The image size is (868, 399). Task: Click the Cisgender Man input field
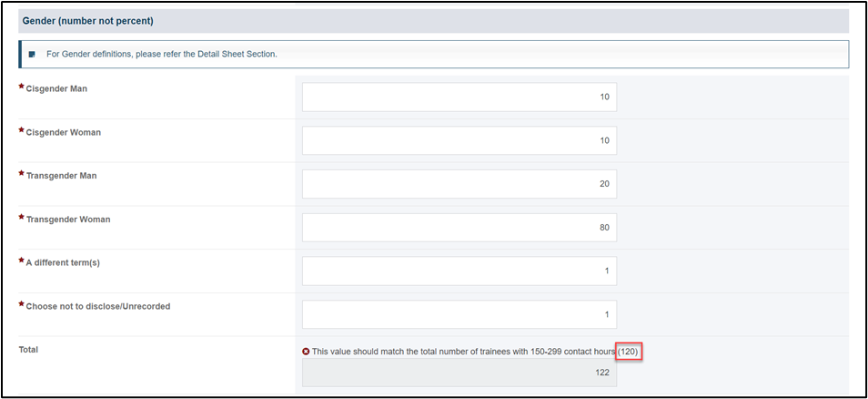coord(459,97)
